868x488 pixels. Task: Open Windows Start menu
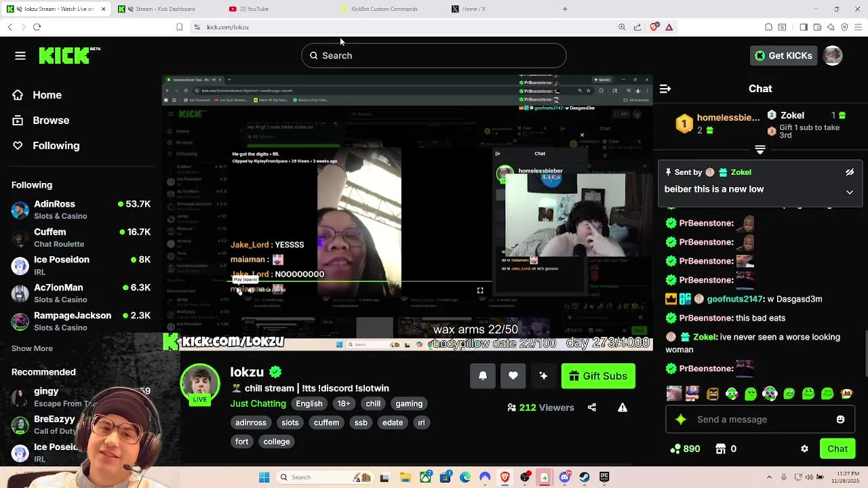tap(264, 477)
